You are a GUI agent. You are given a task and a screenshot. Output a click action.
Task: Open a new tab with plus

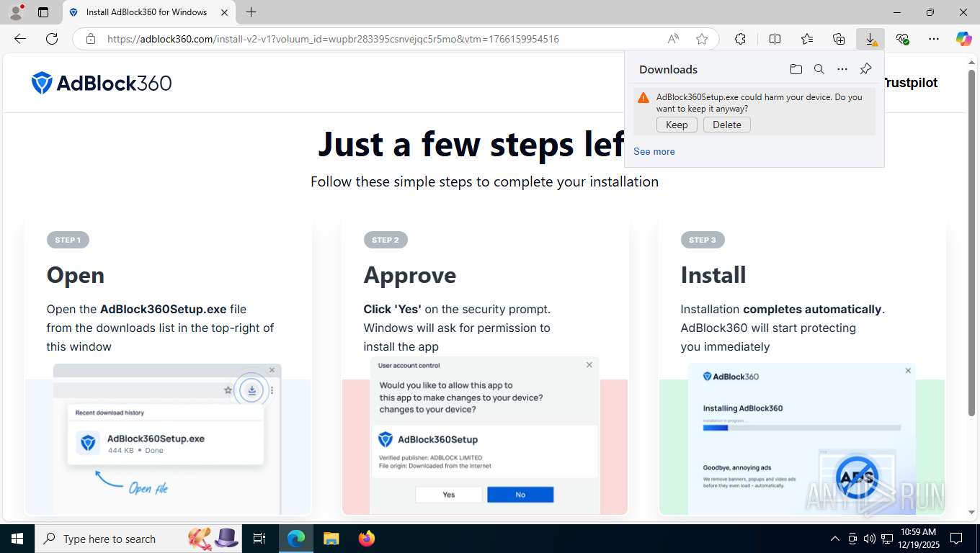point(251,12)
